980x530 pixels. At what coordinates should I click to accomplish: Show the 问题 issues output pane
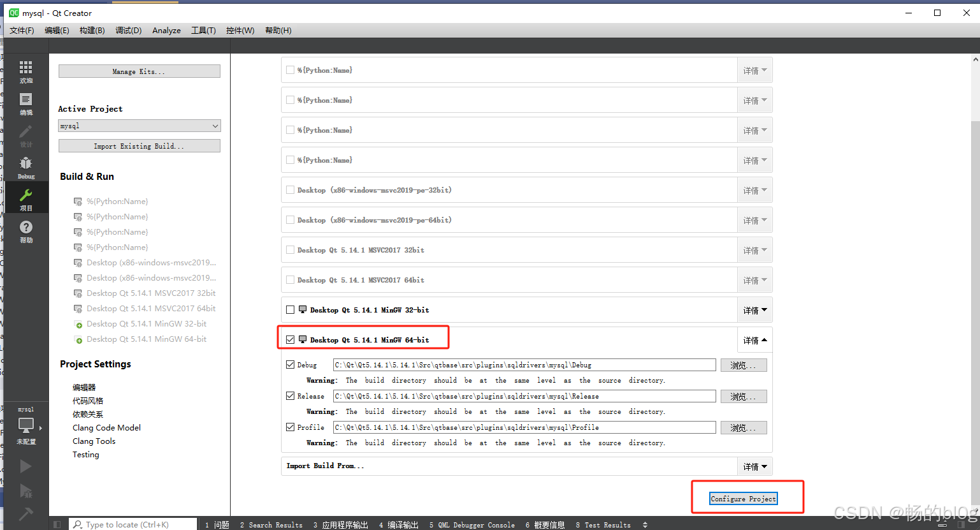coord(217,525)
